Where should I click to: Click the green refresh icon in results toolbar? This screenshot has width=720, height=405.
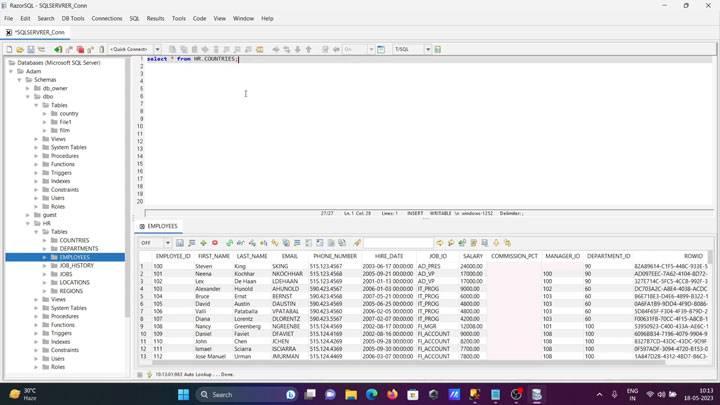pos(229,242)
